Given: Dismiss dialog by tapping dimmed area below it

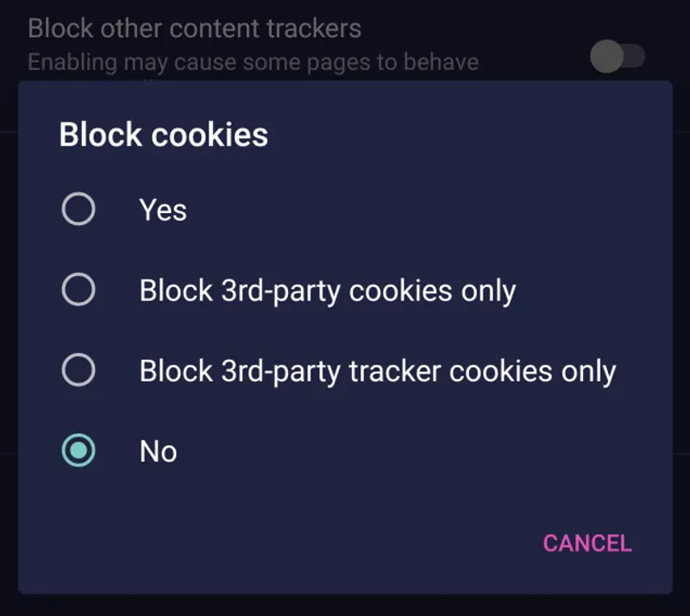Looking at the screenshot, I should (x=345, y=606).
